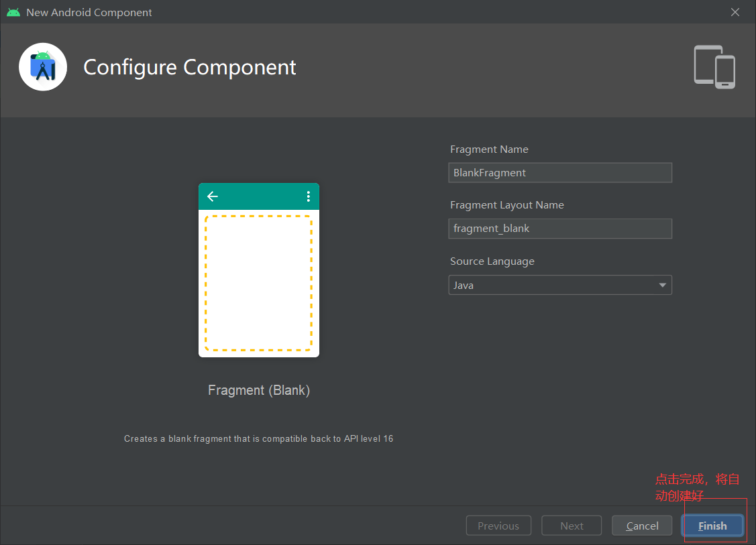The height and width of the screenshot is (545, 756).
Task: Click the 'New Android Component' window title
Action: click(89, 13)
